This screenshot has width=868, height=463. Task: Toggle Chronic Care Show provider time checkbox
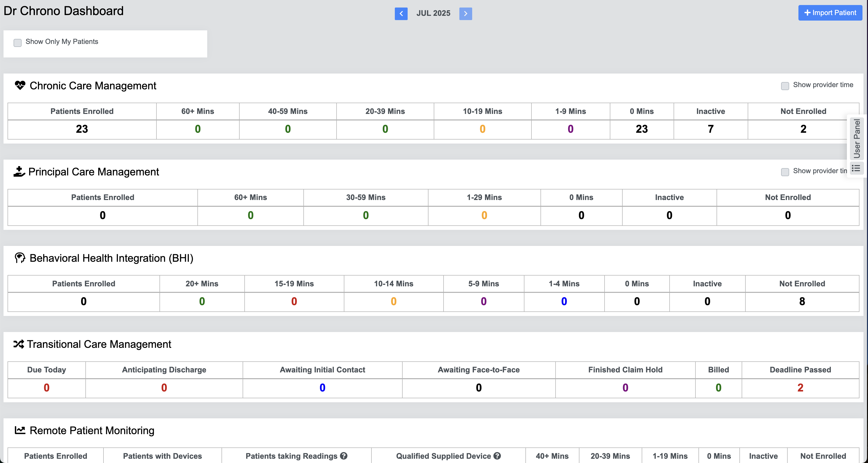click(x=785, y=86)
